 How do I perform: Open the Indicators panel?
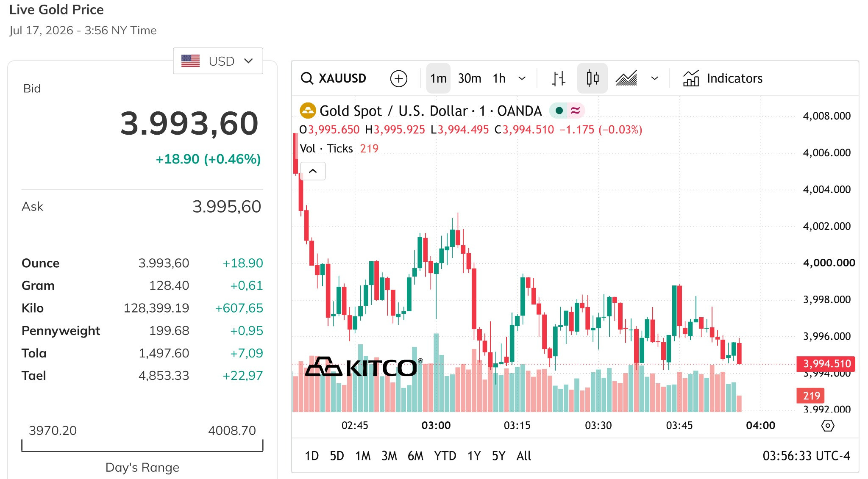pos(723,78)
